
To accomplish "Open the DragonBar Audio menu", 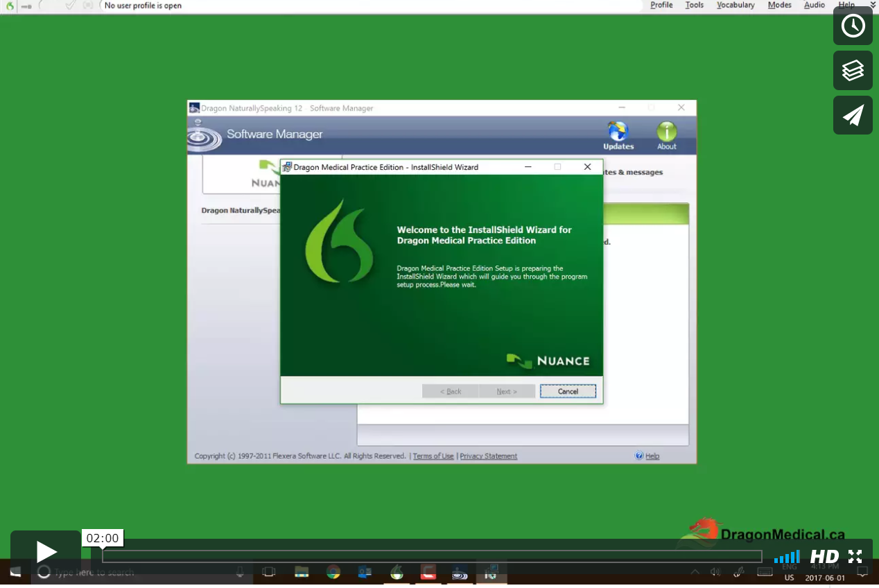I will click(815, 5).
